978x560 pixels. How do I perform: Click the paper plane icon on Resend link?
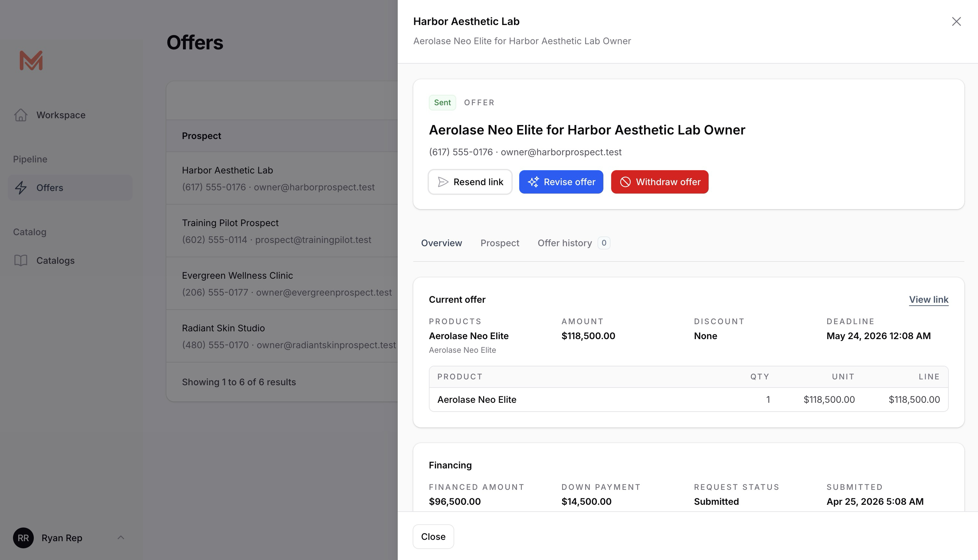click(443, 182)
